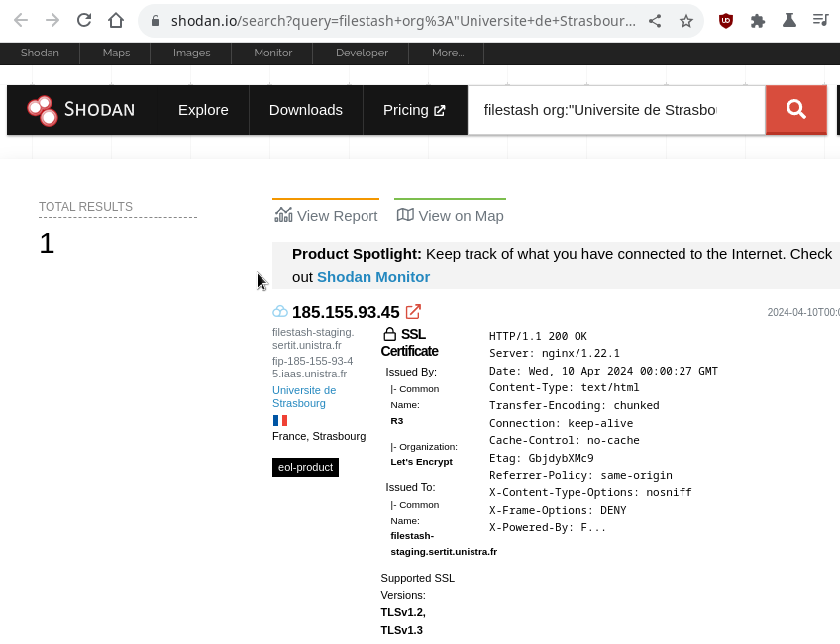Open the Shodan top menu item
The height and width of the screenshot is (644, 840).
pos(40,54)
